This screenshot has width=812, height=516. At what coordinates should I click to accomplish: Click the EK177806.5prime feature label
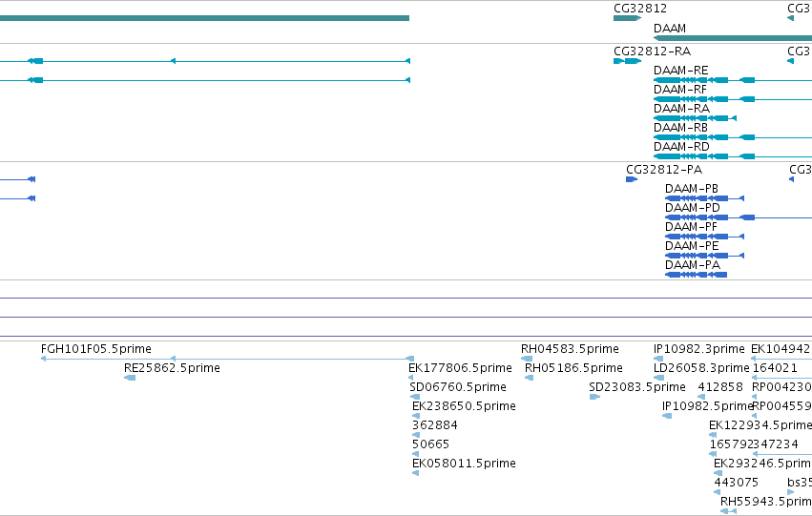coord(460,368)
